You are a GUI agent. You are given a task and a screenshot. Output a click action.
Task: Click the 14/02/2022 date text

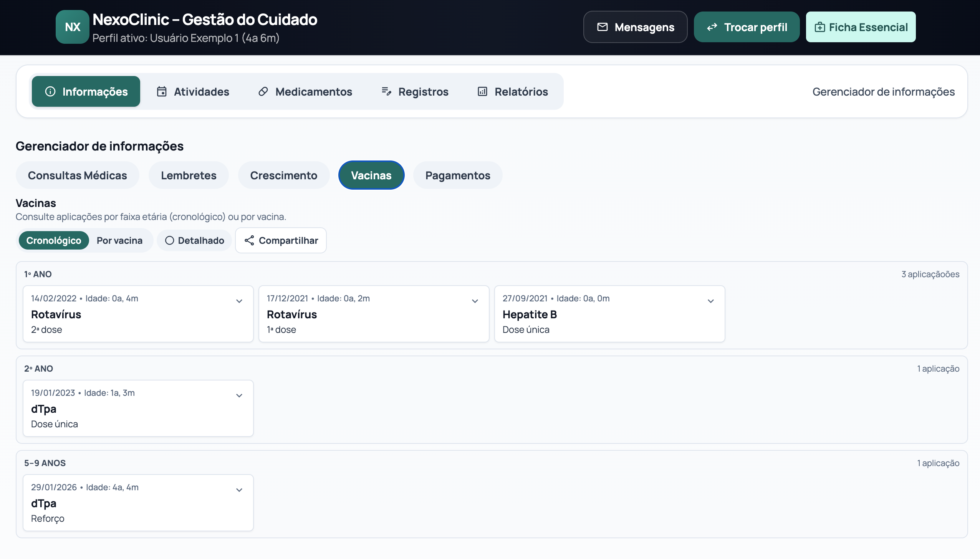click(54, 298)
